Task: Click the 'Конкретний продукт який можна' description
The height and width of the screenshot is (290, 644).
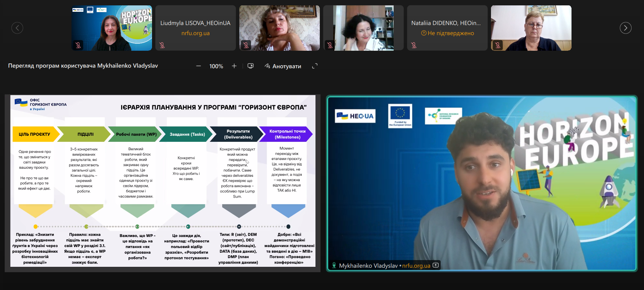Action: 237,173
